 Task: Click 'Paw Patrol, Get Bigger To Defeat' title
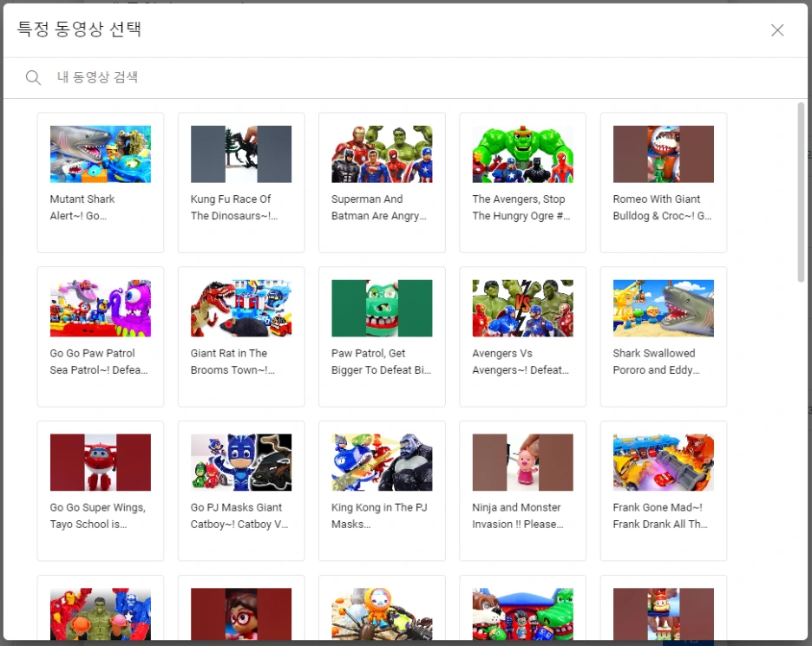pyautogui.click(x=381, y=362)
